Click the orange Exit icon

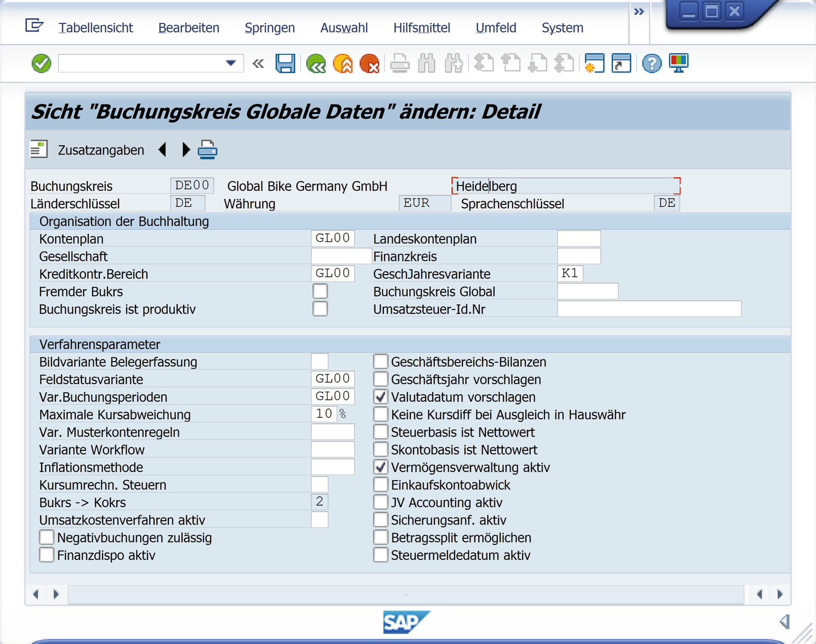point(343,64)
